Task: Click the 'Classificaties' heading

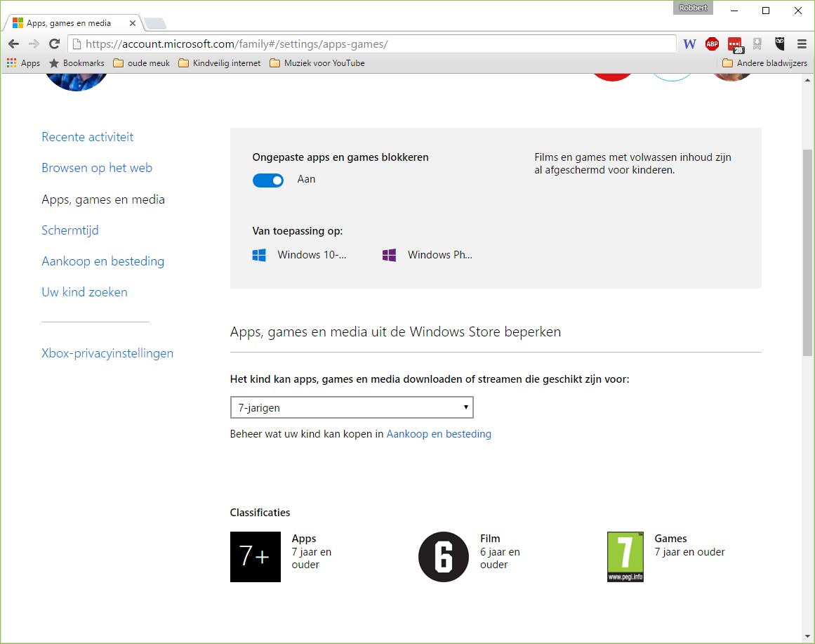Action: 260,513
